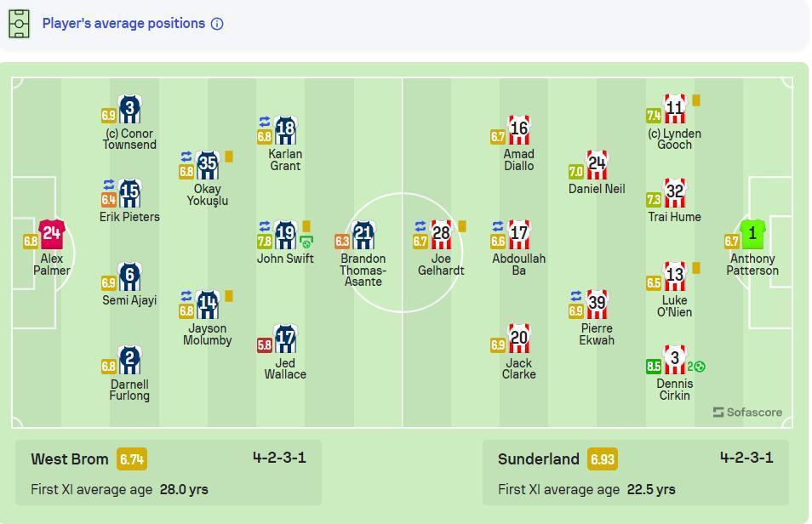Image resolution: width=812 pixels, height=524 pixels.
Task: Click Dennis Cirkin's two goals ball icon
Action: point(696,367)
